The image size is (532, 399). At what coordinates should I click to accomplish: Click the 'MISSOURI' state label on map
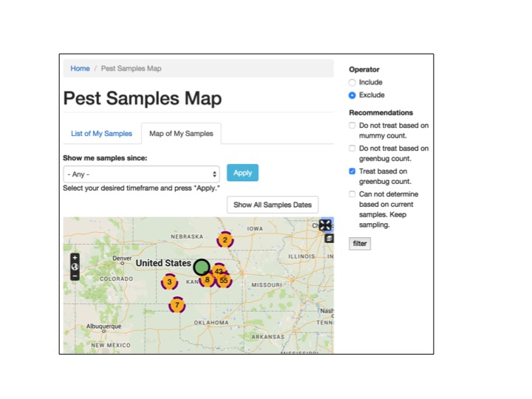coord(267,285)
